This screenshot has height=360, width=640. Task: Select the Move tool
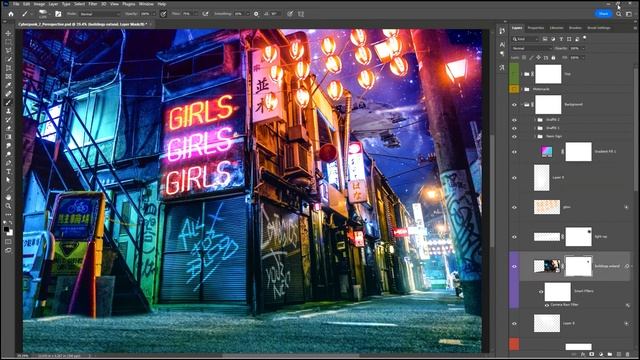click(8, 33)
